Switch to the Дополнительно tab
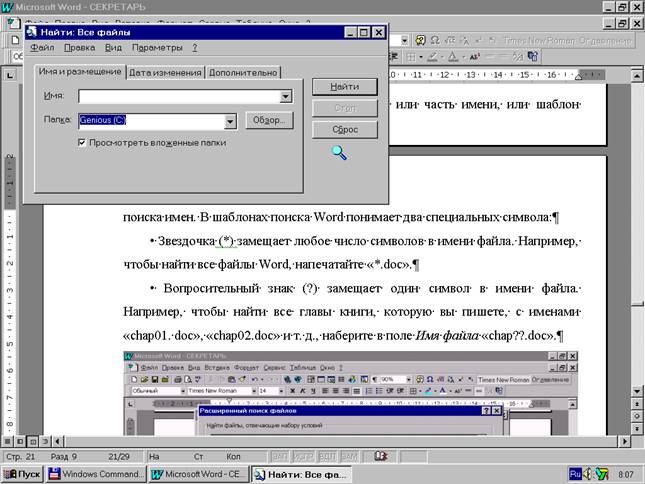 tap(243, 72)
